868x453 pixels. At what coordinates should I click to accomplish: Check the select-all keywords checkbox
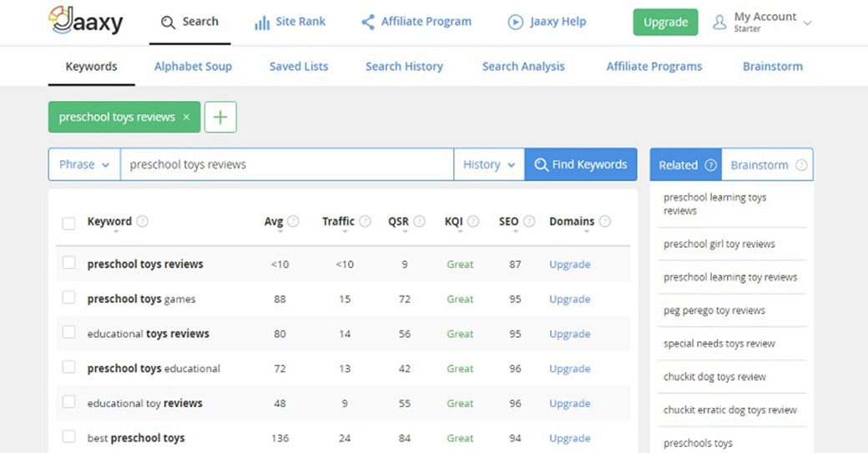(69, 223)
